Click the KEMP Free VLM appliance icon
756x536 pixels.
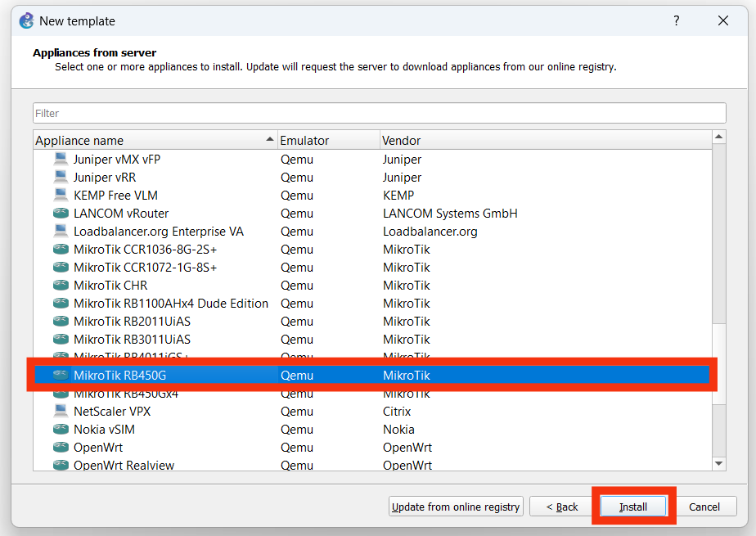(x=61, y=196)
